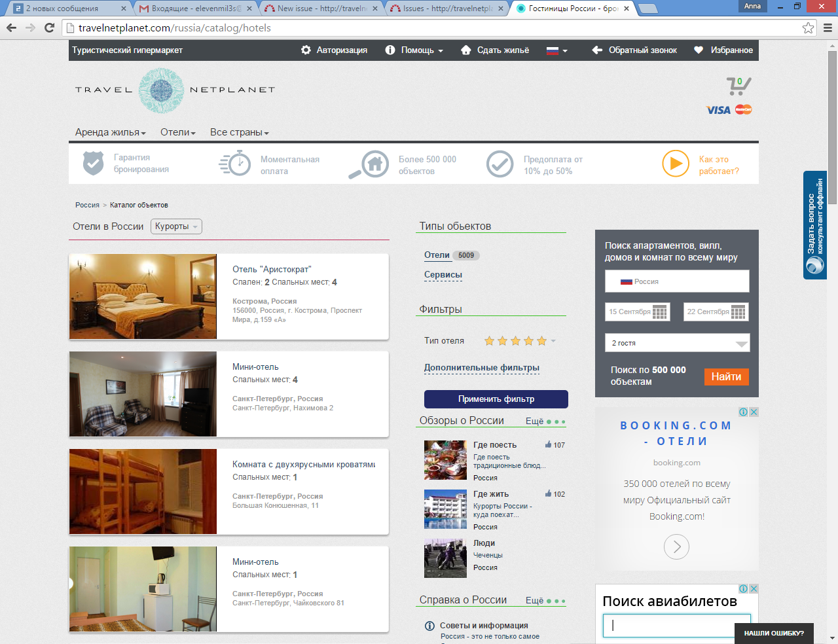Click the shopping cart icon
Image resolution: width=838 pixels, height=644 pixels.
pos(738,86)
